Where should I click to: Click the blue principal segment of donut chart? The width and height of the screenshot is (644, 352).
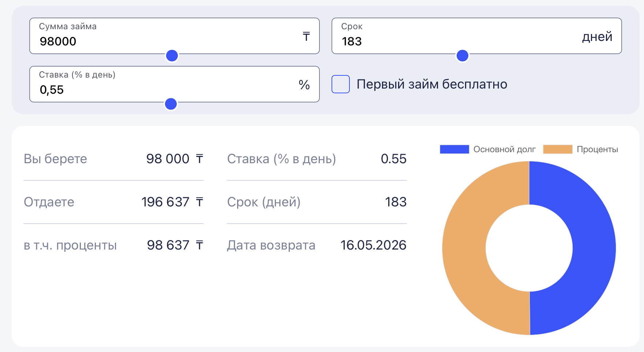(x=594, y=248)
